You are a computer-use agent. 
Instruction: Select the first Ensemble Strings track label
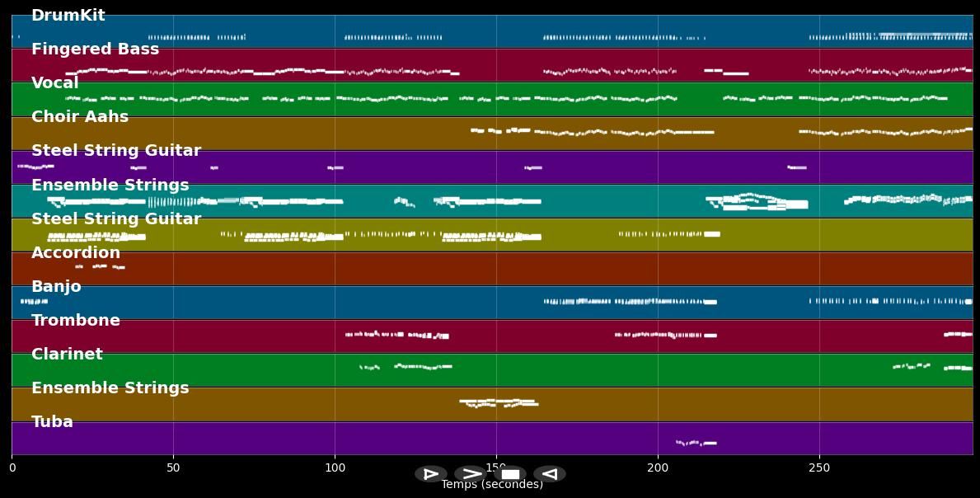coord(110,185)
